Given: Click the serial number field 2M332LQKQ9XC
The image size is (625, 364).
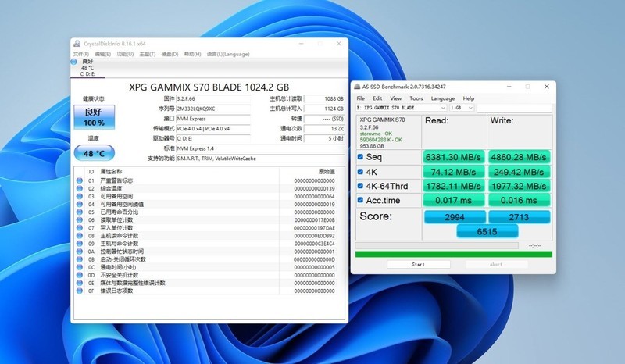Looking at the screenshot, I should 212,109.
